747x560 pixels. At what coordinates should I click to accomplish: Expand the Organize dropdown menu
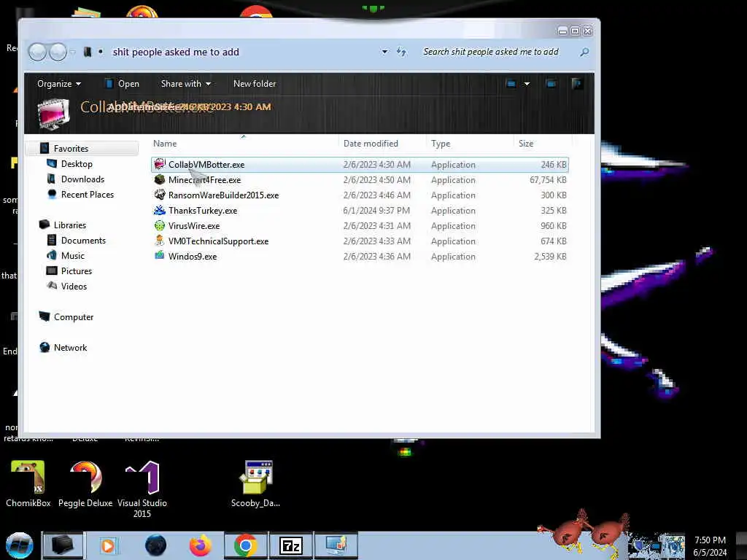click(59, 84)
